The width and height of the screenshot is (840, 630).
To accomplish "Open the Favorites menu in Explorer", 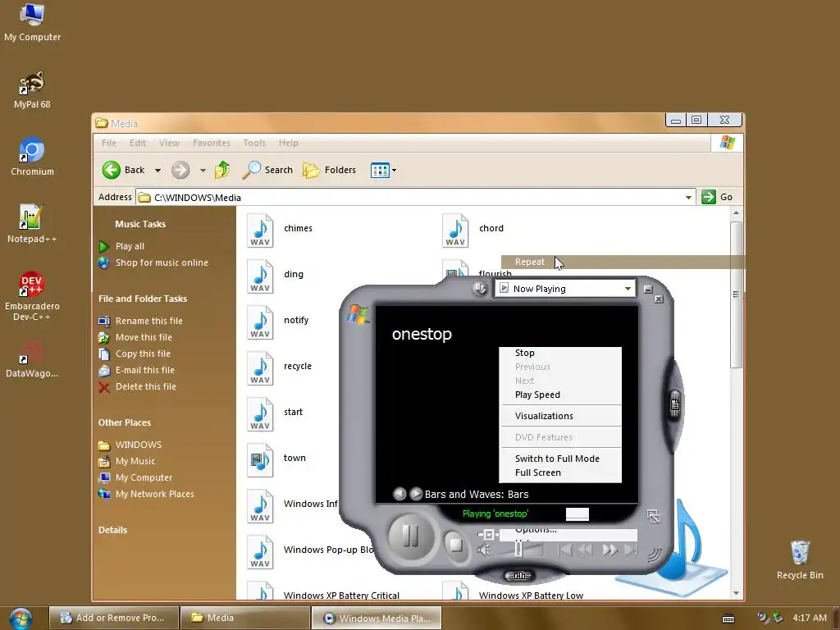I will [x=211, y=143].
